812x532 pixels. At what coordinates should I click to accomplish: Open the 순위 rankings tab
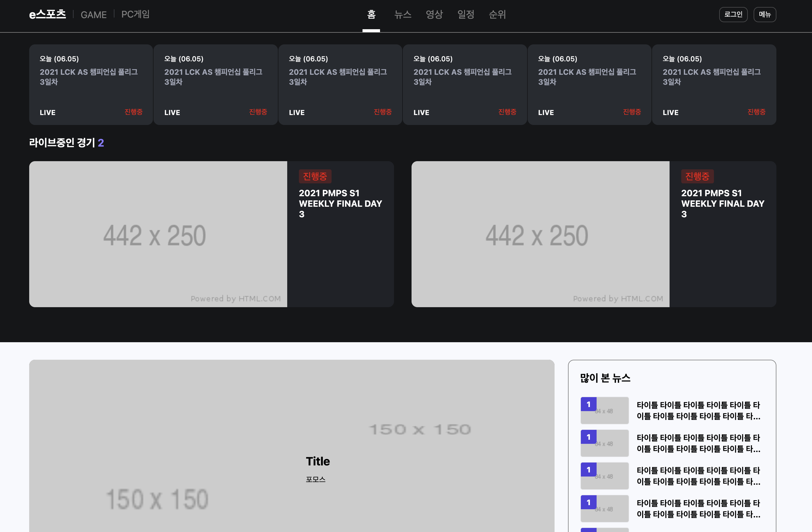tap(497, 14)
